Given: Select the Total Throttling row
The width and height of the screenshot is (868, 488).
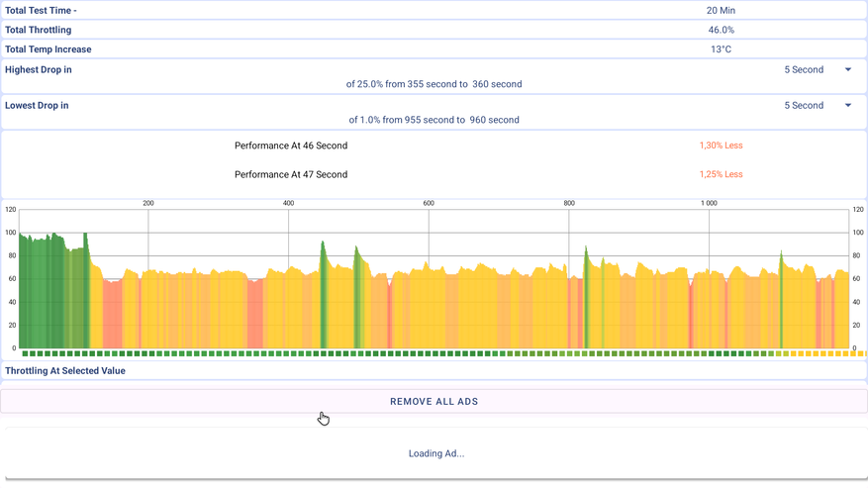Looking at the screenshot, I should click(434, 30).
